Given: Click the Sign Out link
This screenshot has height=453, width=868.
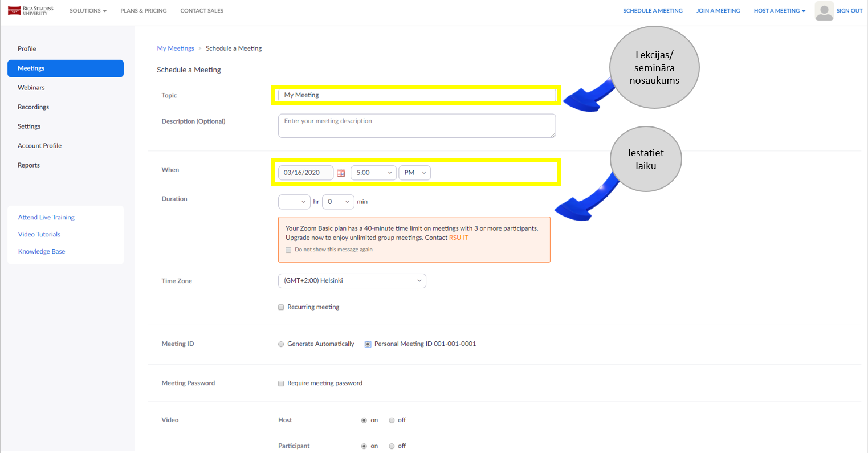Looking at the screenshot, I should click(849, 11).
